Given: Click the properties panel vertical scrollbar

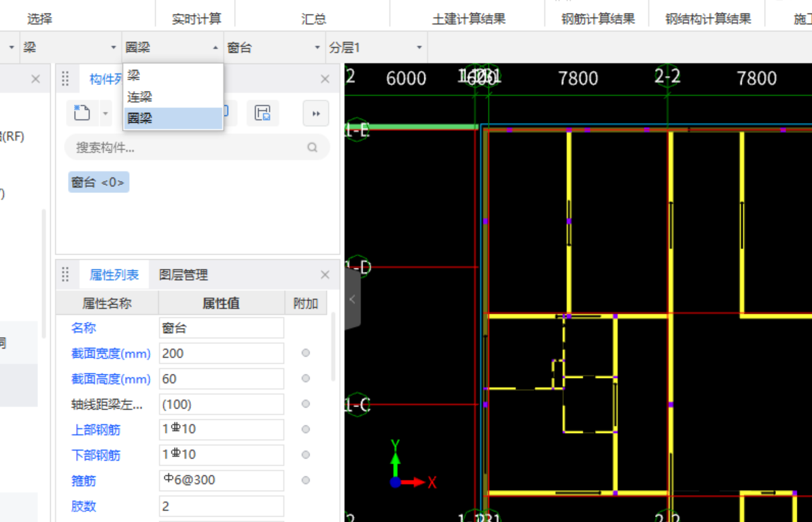Looking at the screenshot, I should pos(334,347).
